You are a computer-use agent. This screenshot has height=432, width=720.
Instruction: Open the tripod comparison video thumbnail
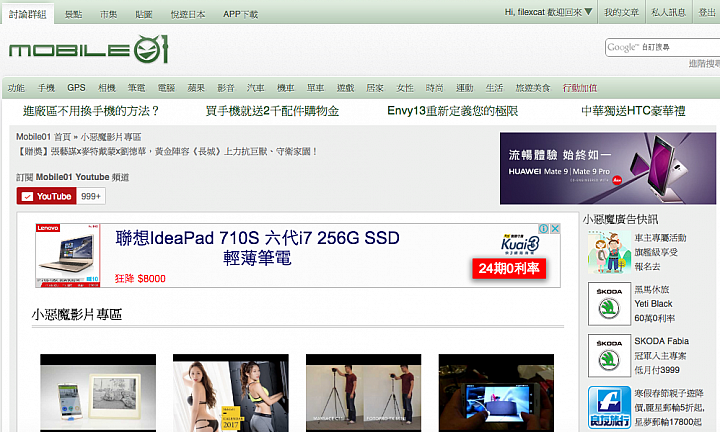363,393
